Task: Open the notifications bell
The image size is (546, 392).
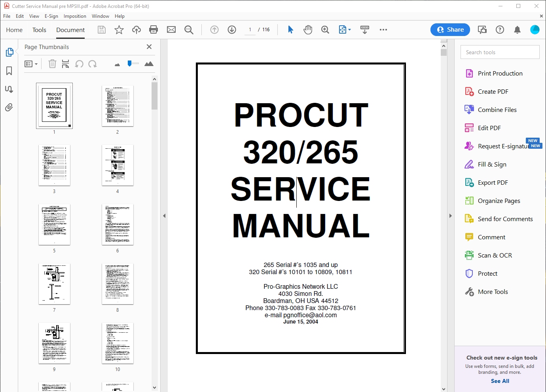Action: coord(517,30)
